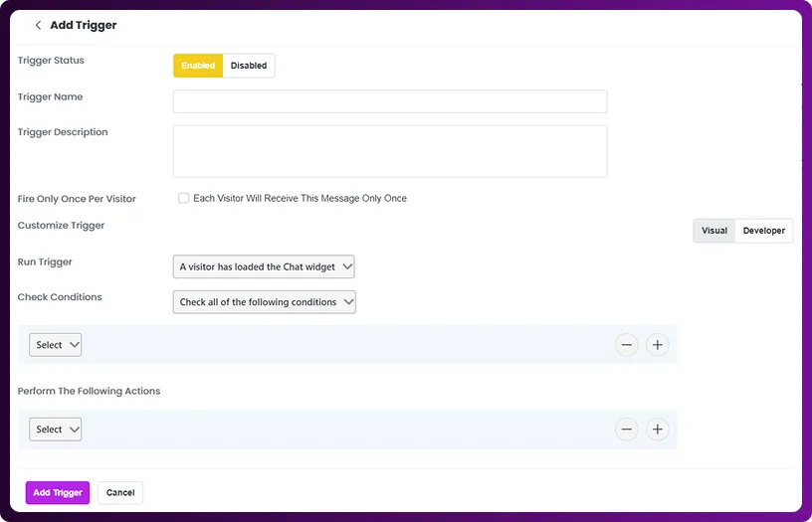Image resolution: width=812 pixels, height=522 pixels.
Task: Open the Select dropdown under Perform Actions
Action: 56,430
